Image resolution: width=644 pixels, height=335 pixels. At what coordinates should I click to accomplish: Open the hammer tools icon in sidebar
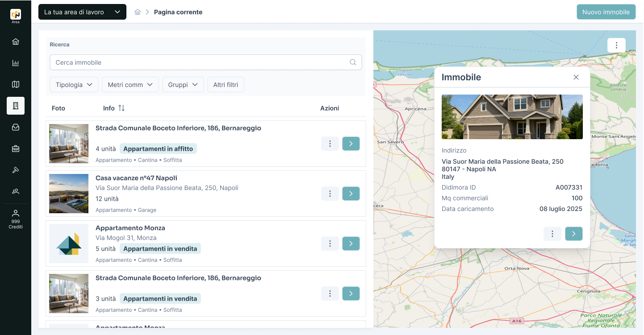click(16, 170)
